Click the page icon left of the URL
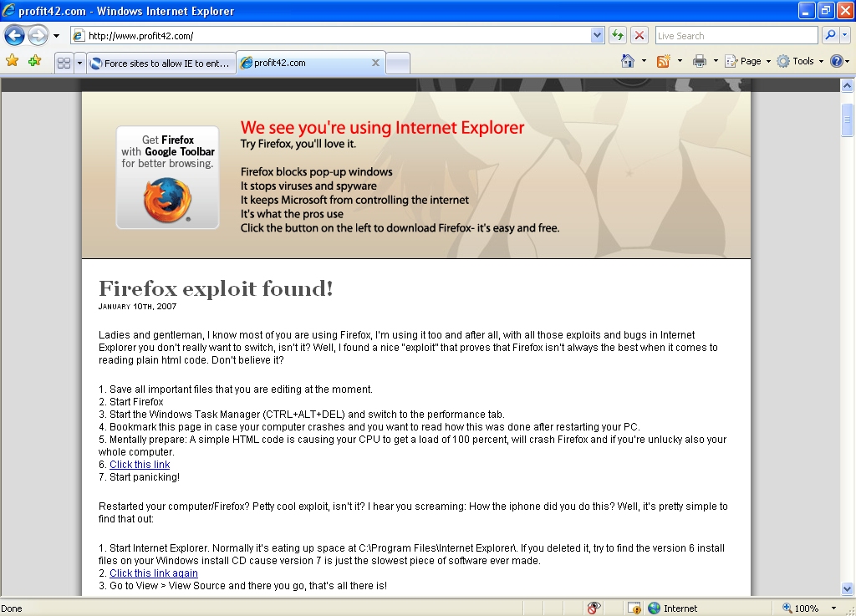The height and width of the screenshot is (616, 856). click(x=79, y=36)
